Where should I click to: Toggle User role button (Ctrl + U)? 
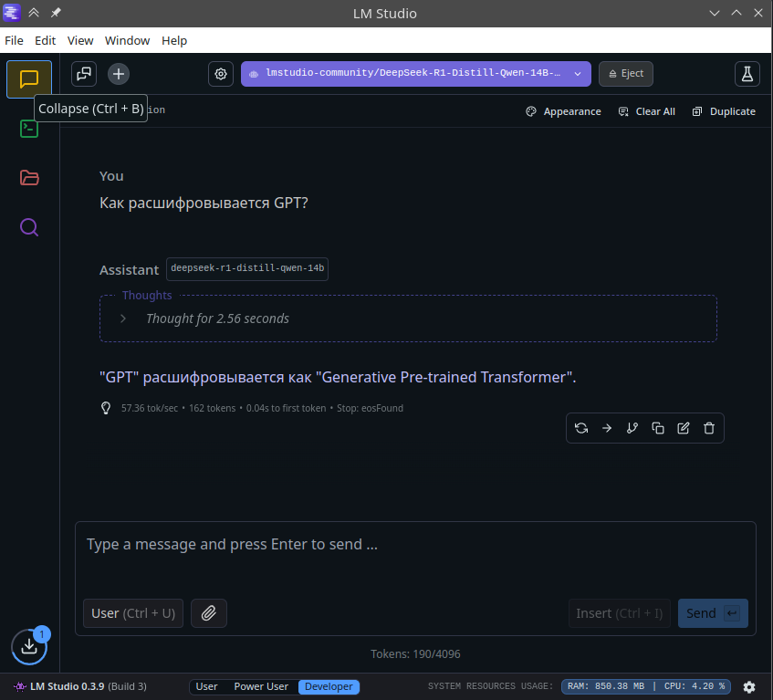tap(133, 613)
